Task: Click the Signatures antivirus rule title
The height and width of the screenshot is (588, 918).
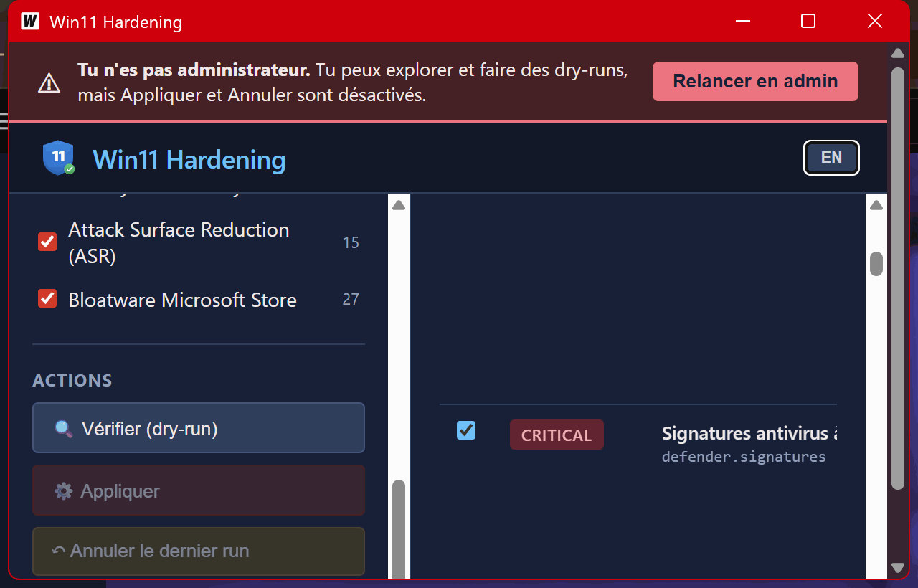Action: (x=749, y=433)
